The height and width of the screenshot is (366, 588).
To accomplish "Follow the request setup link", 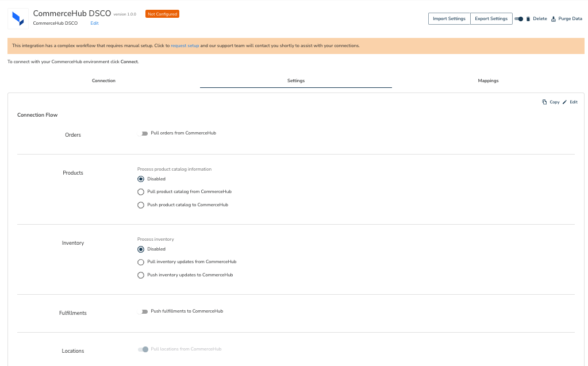I will tap(185, 46).
